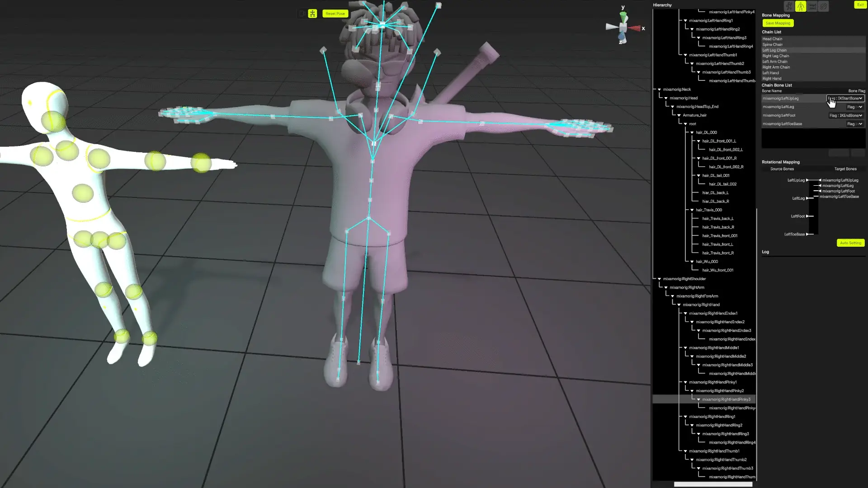This screenshot has width=868, height=488.
Task: Open the bone flag dropdown for mixamorig:LeftToeBase
Action: (854, 124)
